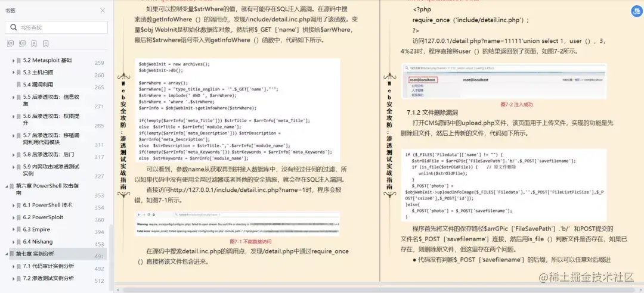Click the 图7-2 injection result screenshot
The width and height of the screenshot is (644, 293).
tap(504, 81)
